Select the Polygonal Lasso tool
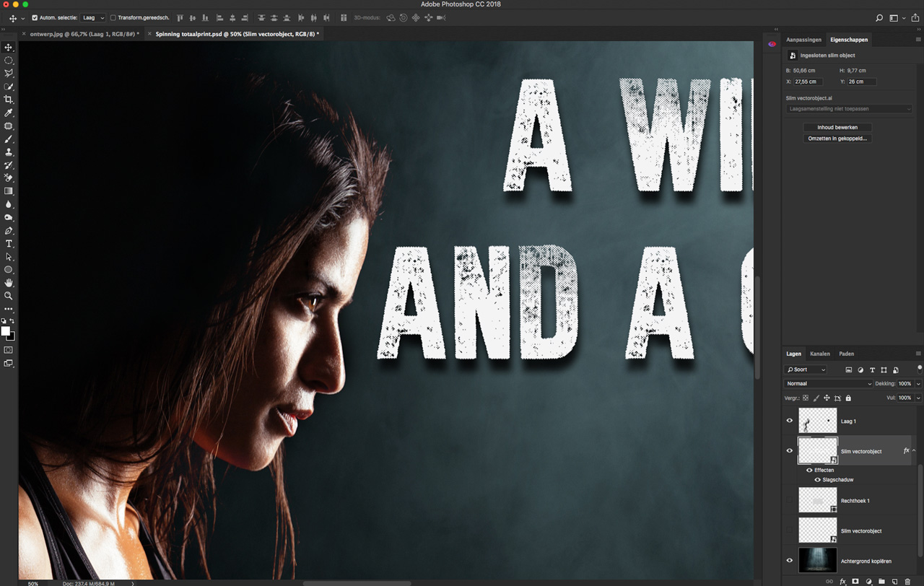The height and width of the screenshot is (586, 924). [9, 74]
